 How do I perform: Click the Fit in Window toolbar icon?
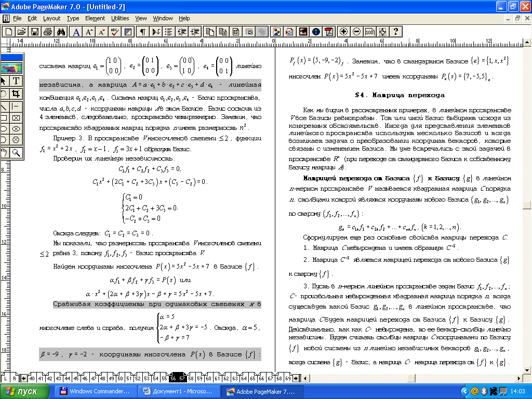click(382, 32)
